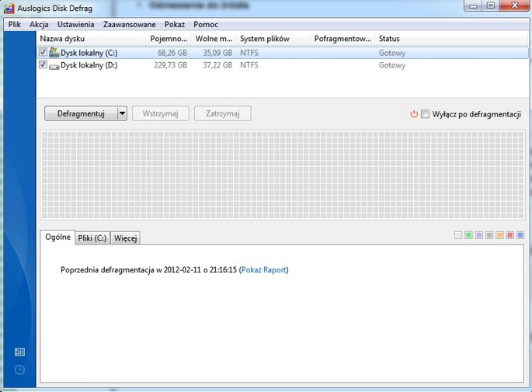Select the green legend color square
Viewport: 532px width, 392px height.
coord(468,235)
